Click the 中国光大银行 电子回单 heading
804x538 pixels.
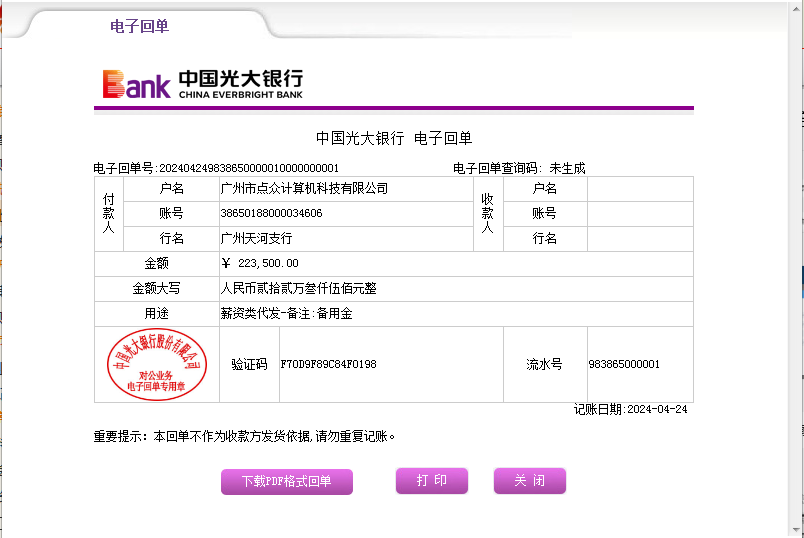pyautogui.click(x=394, y=138)
